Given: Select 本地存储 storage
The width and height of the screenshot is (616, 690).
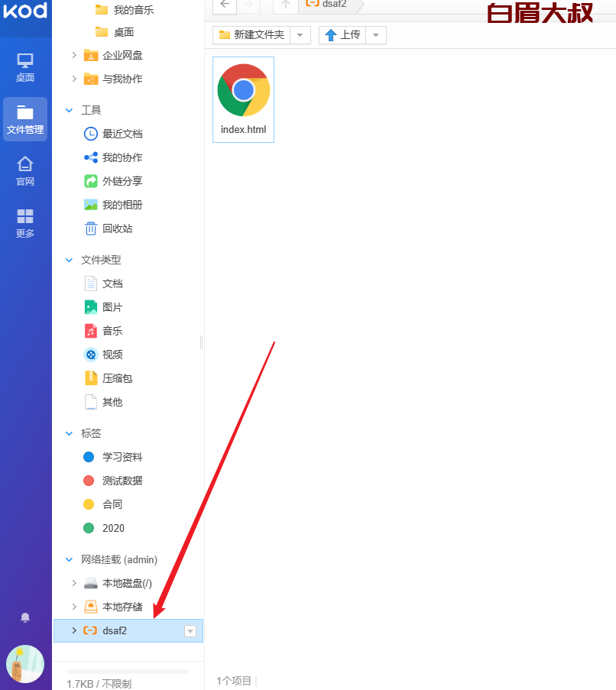Looking at the screenshot, I should tap(122, 607).
